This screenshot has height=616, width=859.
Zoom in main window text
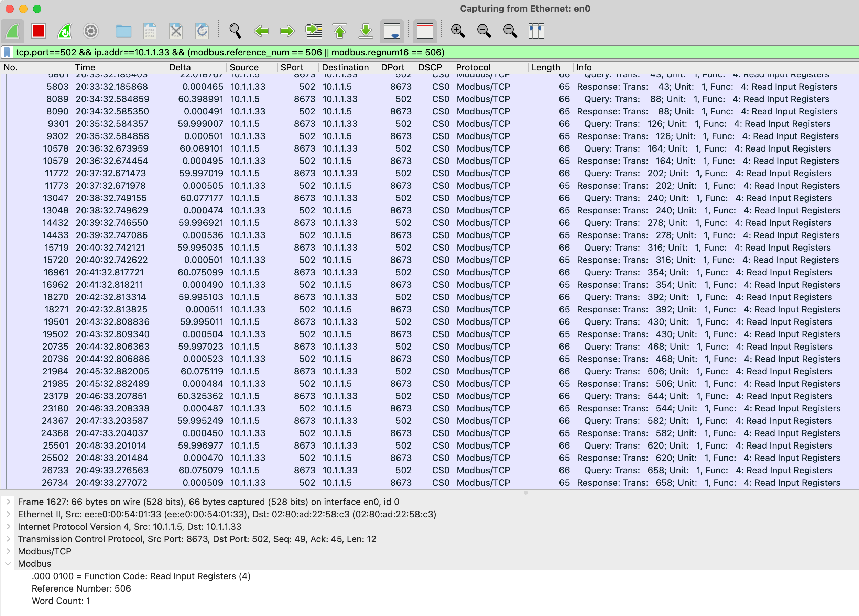458,31
